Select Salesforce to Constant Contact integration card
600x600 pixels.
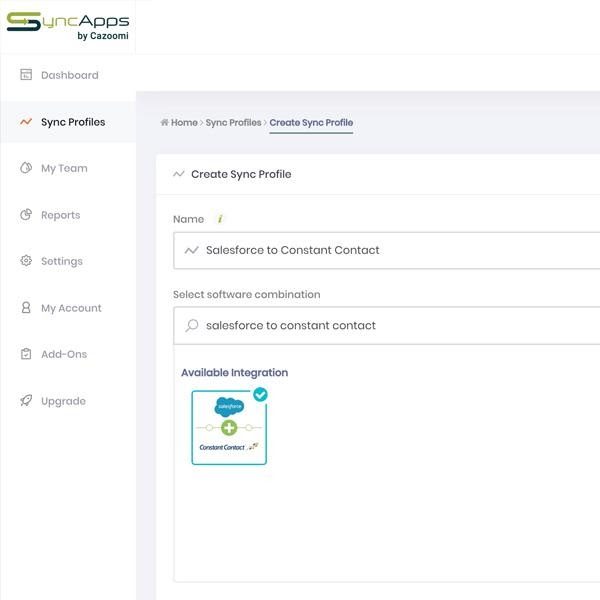[229, 427]
